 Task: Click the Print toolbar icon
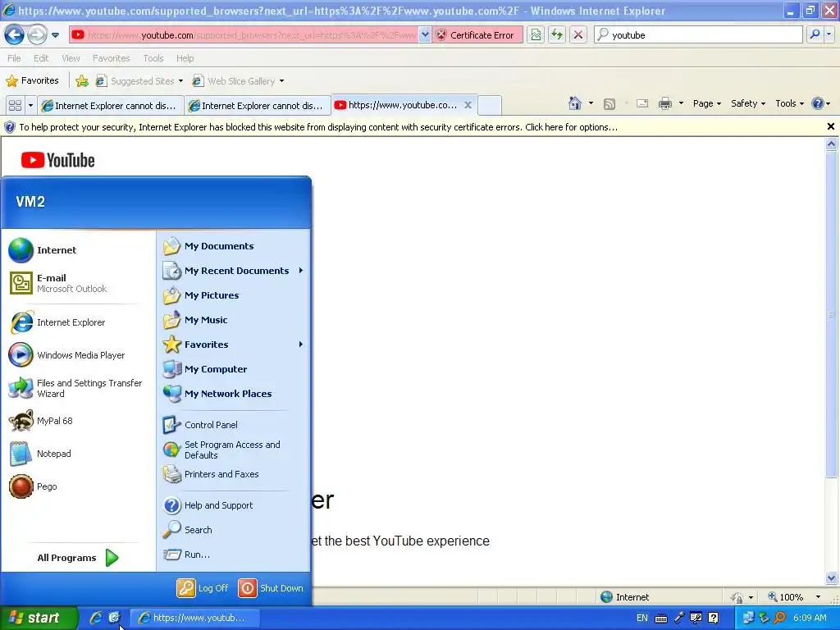pos(664,103)
